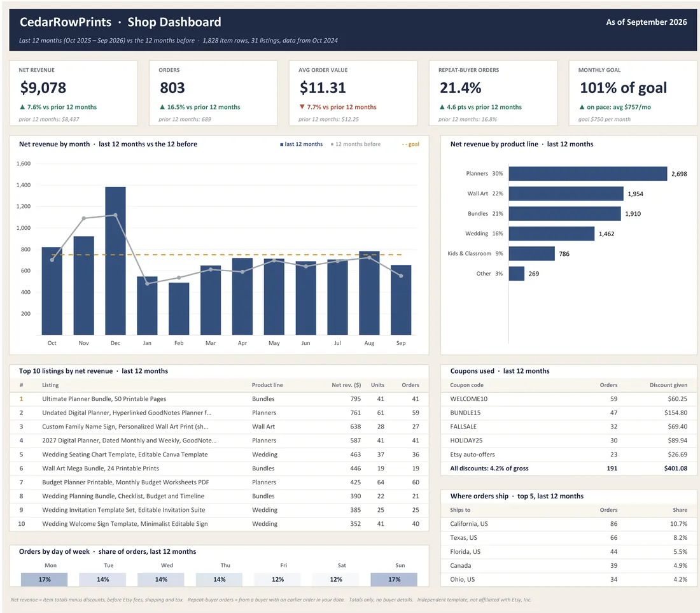The height and width of the screenshot is (613, 700).
Task: Click the Net Revenue value $9,078
Action: [43, 88]
